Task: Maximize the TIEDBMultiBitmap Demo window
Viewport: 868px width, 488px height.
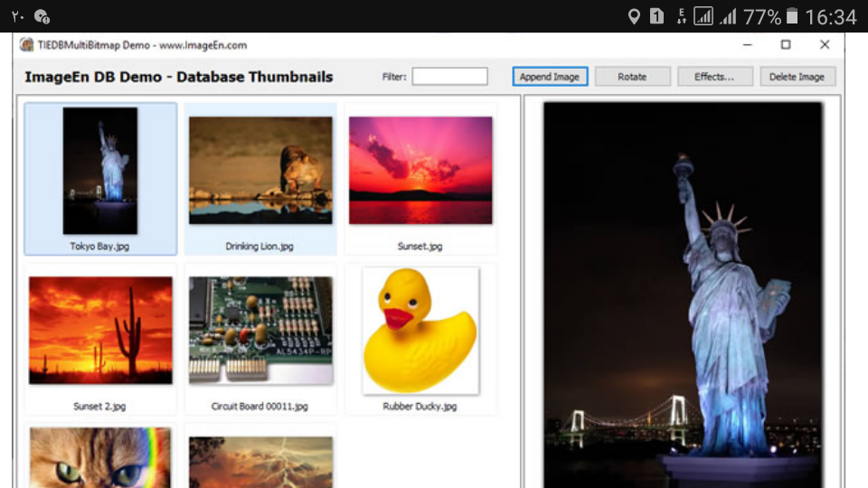Action: tap(786, 45)
